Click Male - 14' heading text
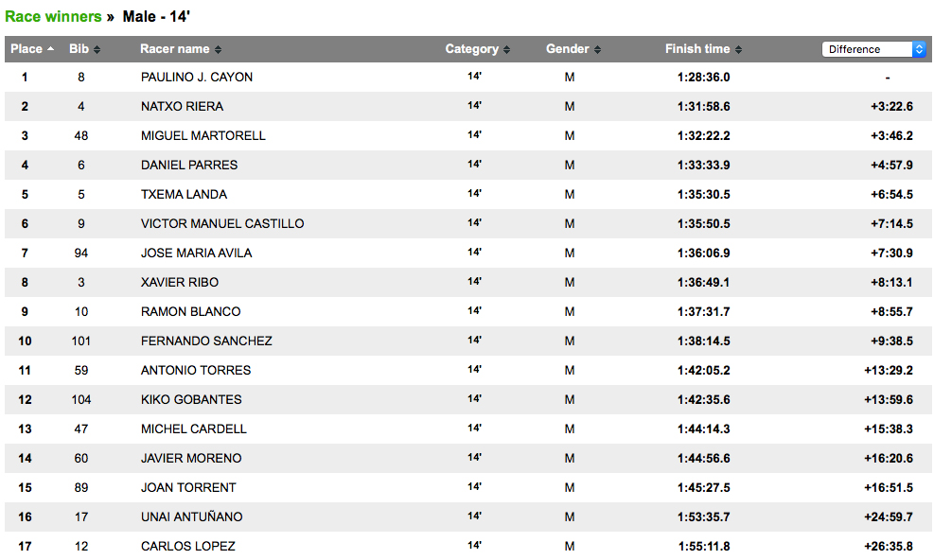Viewport: 934px width, 560px height. [x=156, y=17]
